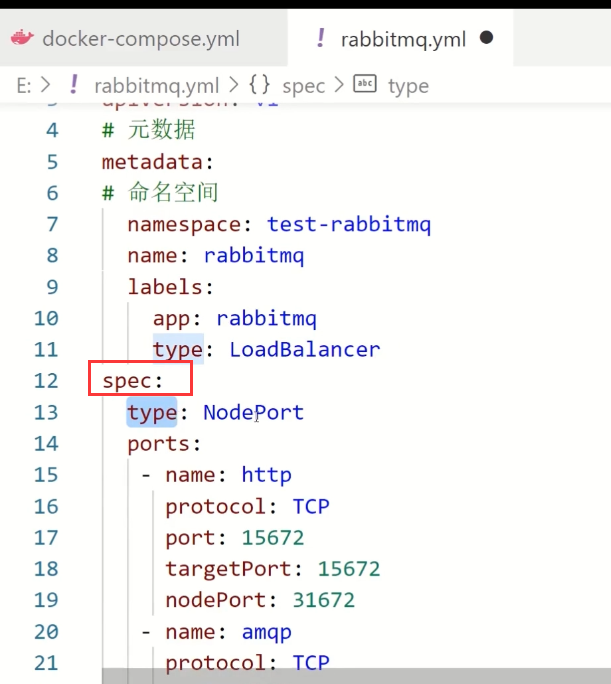Open the E: drive breadcrumb
Image resolution: width=611 pixels, height=684 pixels.
pos(24,86)
